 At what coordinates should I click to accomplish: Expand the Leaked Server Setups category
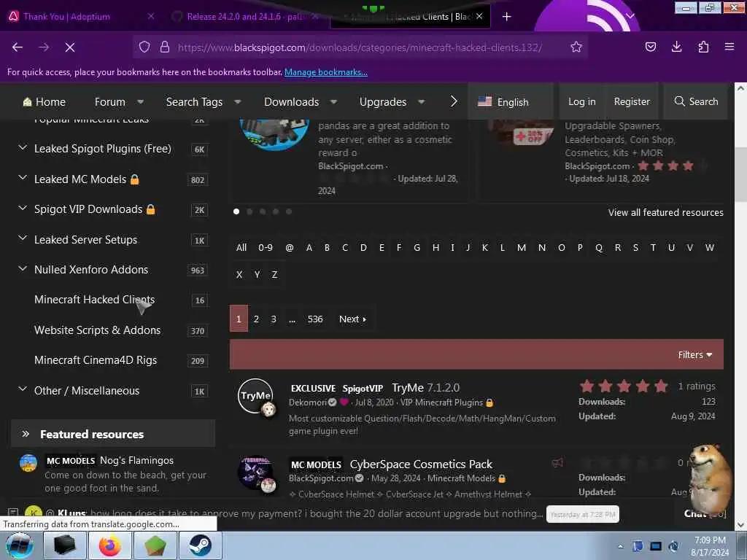[23, 238]
